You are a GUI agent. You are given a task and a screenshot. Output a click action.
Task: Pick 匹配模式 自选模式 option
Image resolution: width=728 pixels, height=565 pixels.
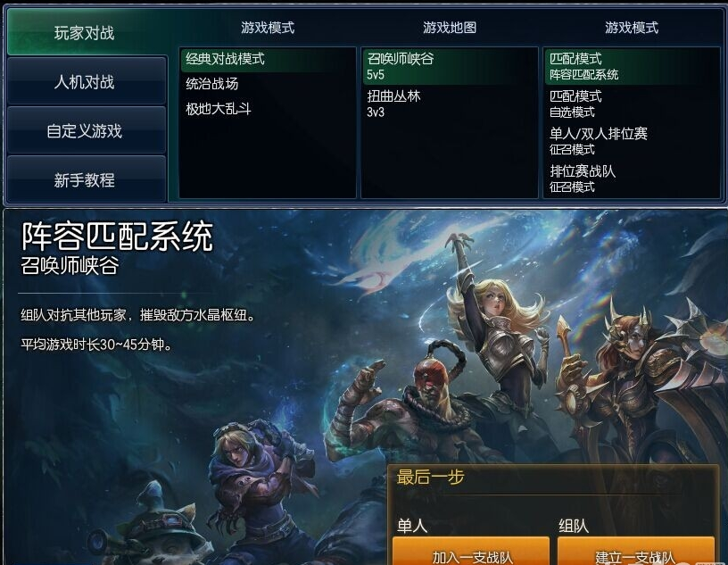(x=631, y=104)
